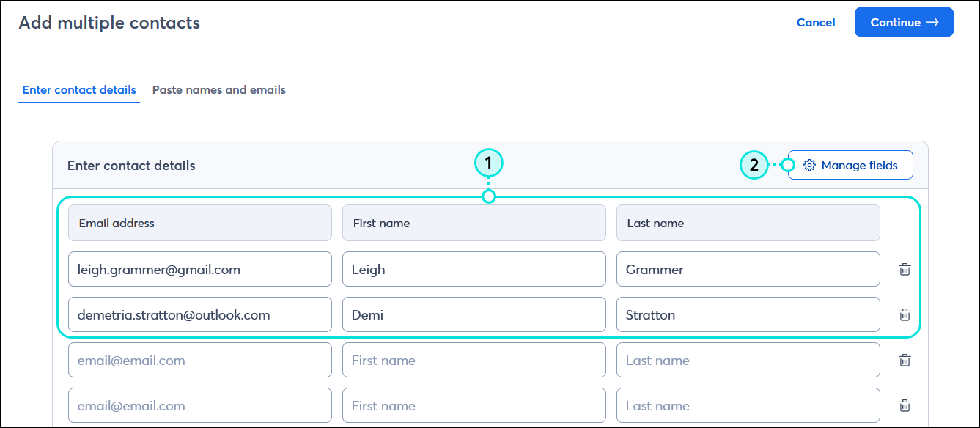Click the arrow on the Continue button

pyautogui.click(x=932, y=23)
